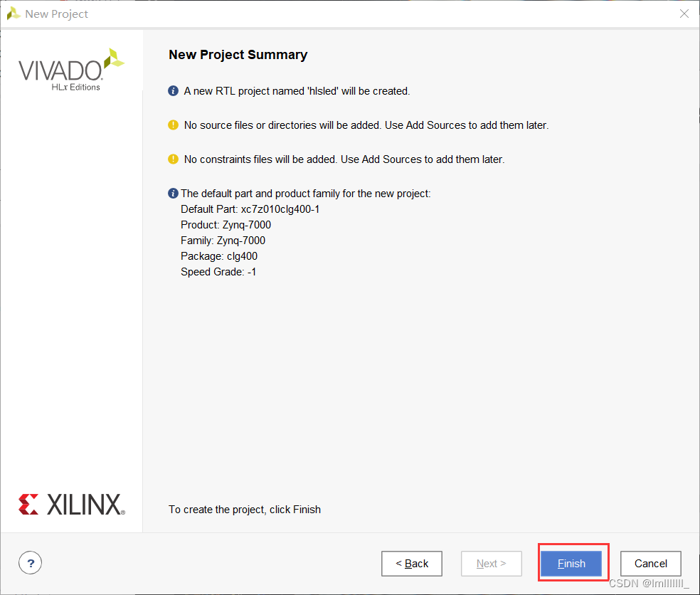700x595 pixels.
Task: Click warning icon beside source files message
Action: click(173, 125)
